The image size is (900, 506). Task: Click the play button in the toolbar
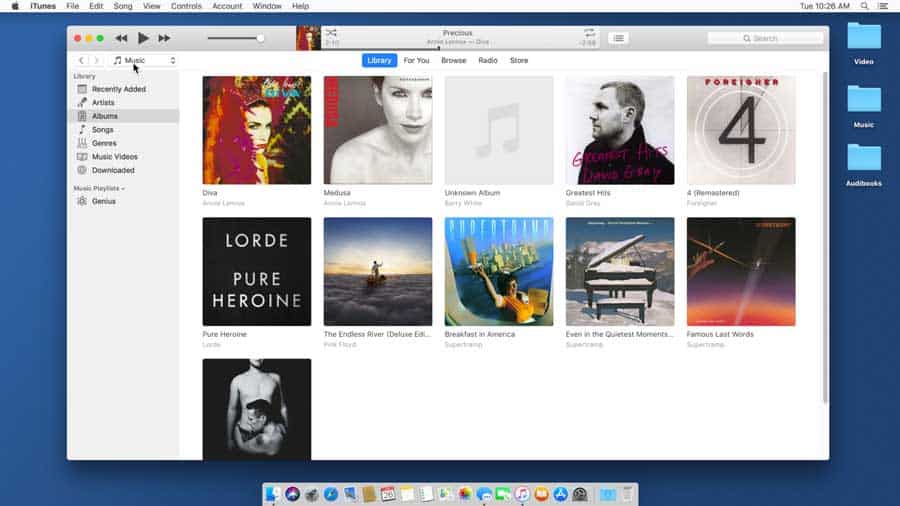(143, 38)
